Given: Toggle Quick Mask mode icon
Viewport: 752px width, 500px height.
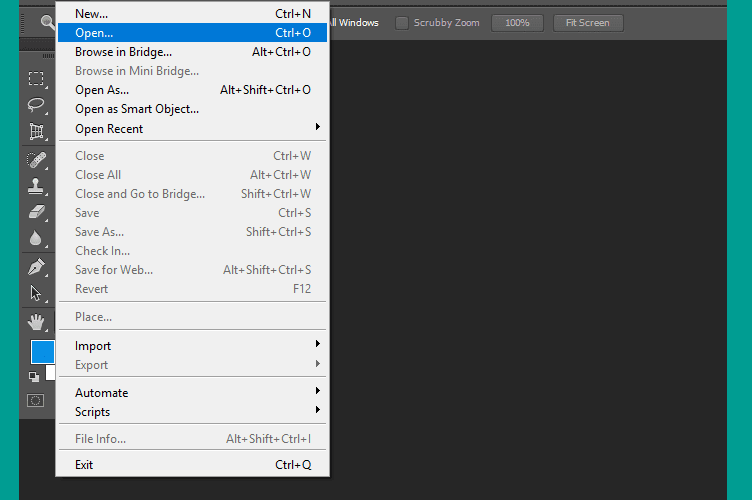Looking at the screenshot, I should click(35, 400).
